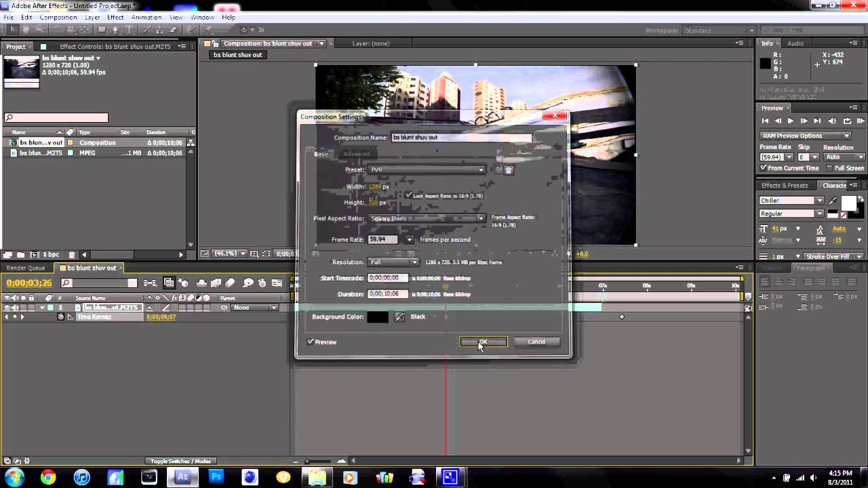Click the Character panel eyedropper
868x488 pixels.
tap(833, 201)
